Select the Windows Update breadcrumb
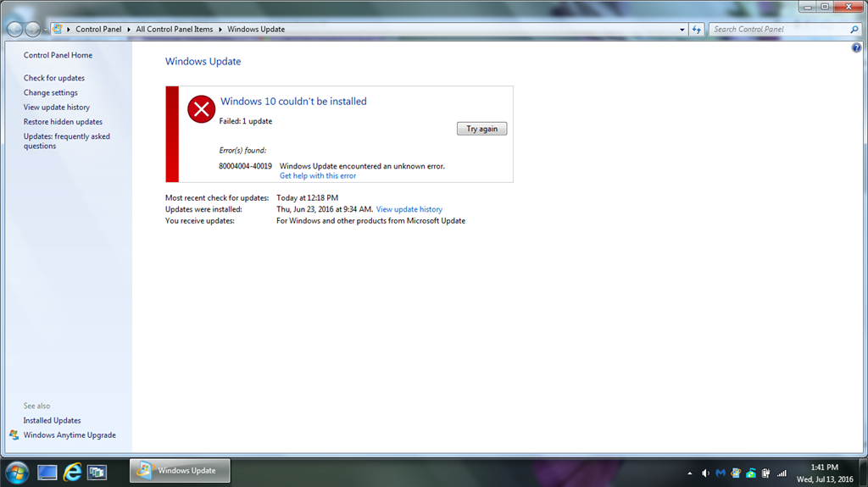Screen dimensions: 868x487 256,30
